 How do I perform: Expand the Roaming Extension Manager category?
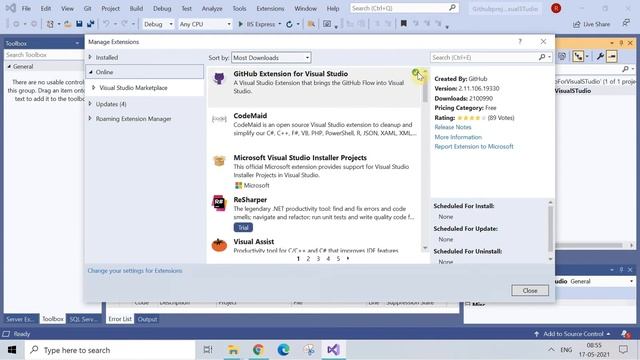[90, 119]
